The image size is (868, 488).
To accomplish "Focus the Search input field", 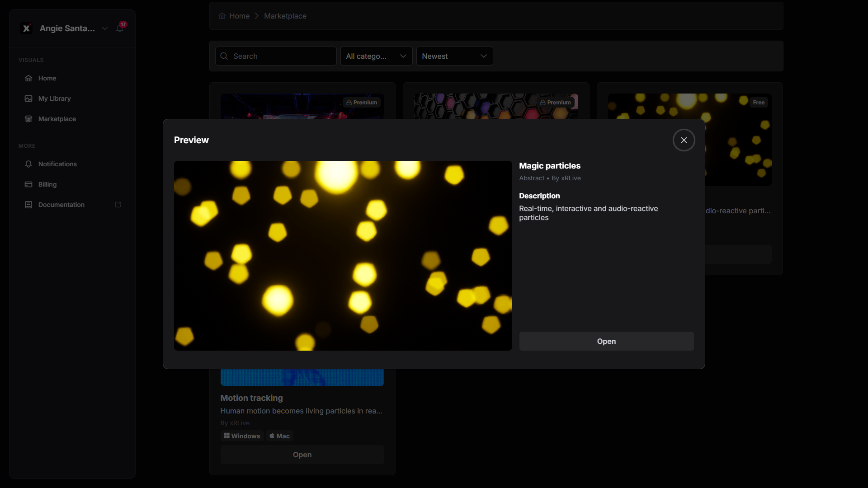I will (276, 56).
